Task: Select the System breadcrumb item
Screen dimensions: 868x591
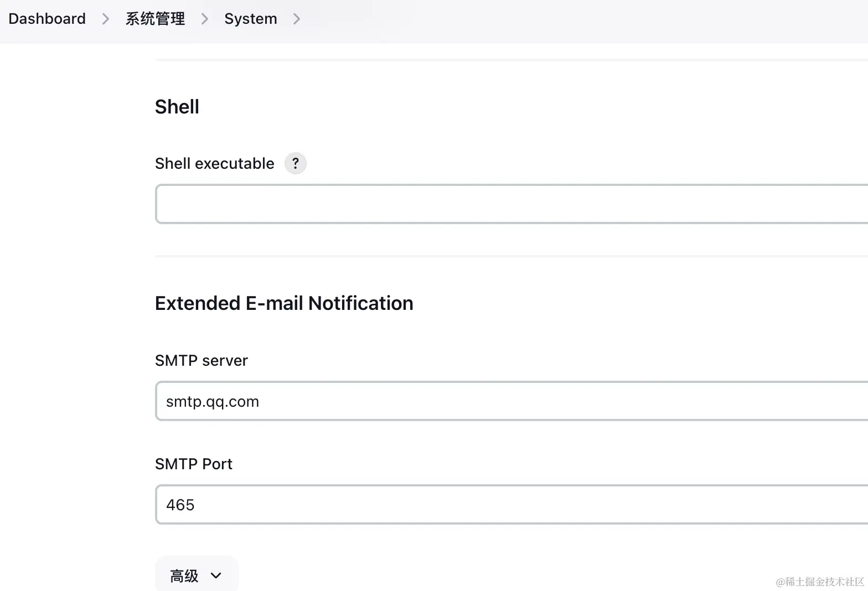Action: click(x=251, y=19)
